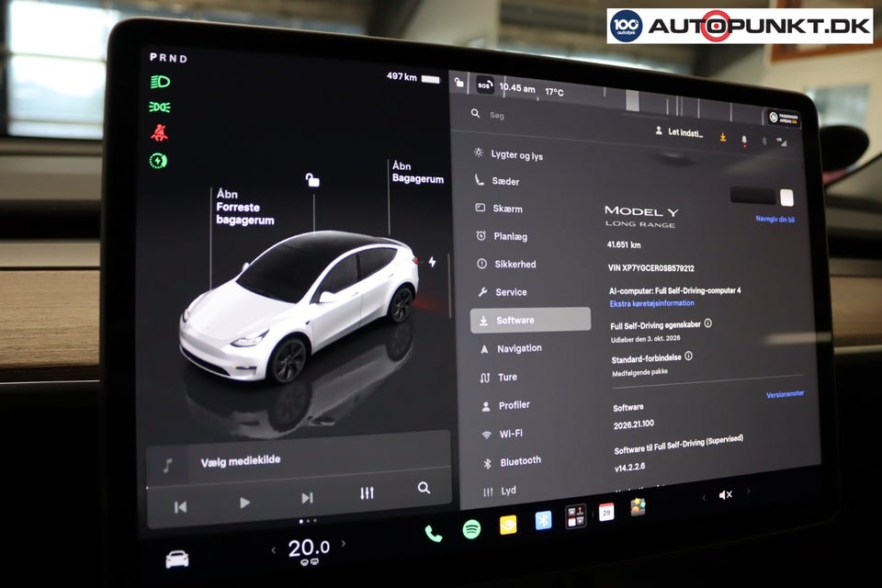Increase volume with chevron right of speaker
The width and height of the screenshot is (882, 588).
[x=748, y=492]
